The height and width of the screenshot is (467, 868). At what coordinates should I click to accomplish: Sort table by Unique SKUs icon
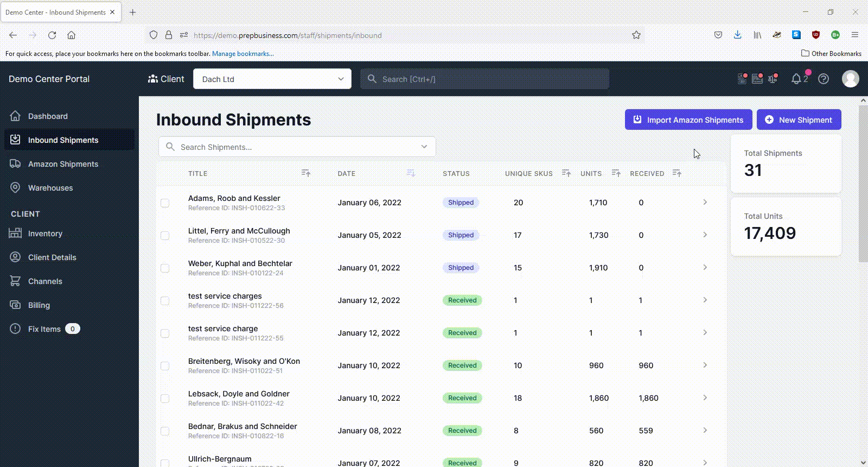pos(566,173)
